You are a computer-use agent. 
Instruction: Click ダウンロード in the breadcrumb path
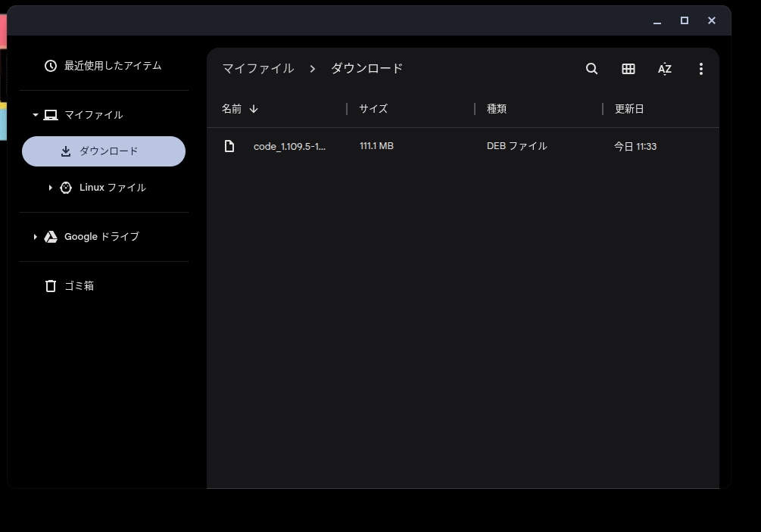tap(366, 68)
